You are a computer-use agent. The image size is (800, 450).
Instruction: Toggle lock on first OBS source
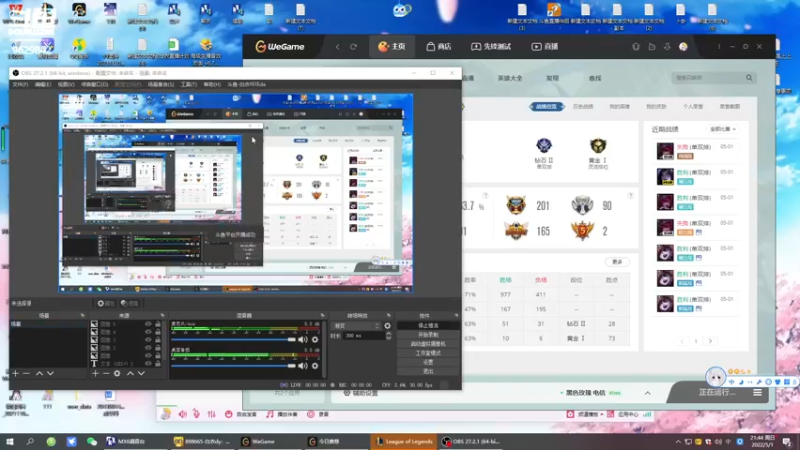(158, 324)
